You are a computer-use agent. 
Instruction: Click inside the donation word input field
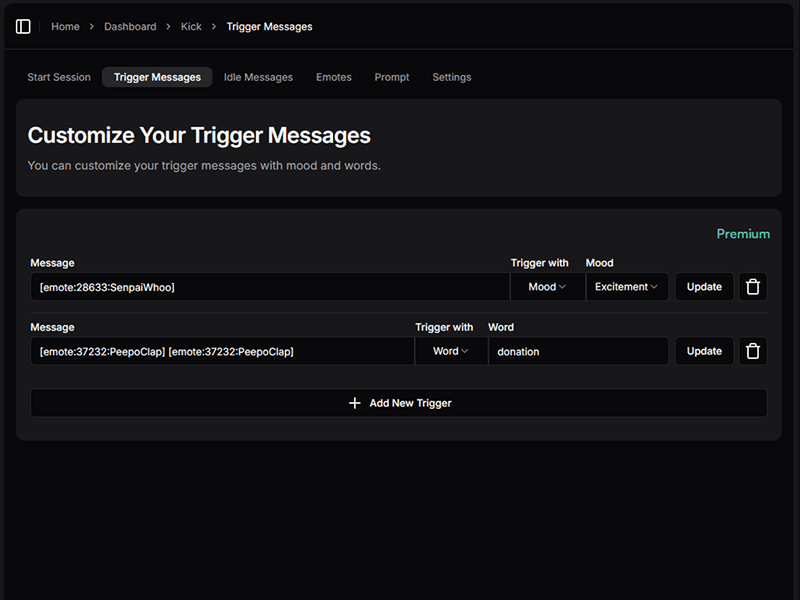tap(580, 351)
